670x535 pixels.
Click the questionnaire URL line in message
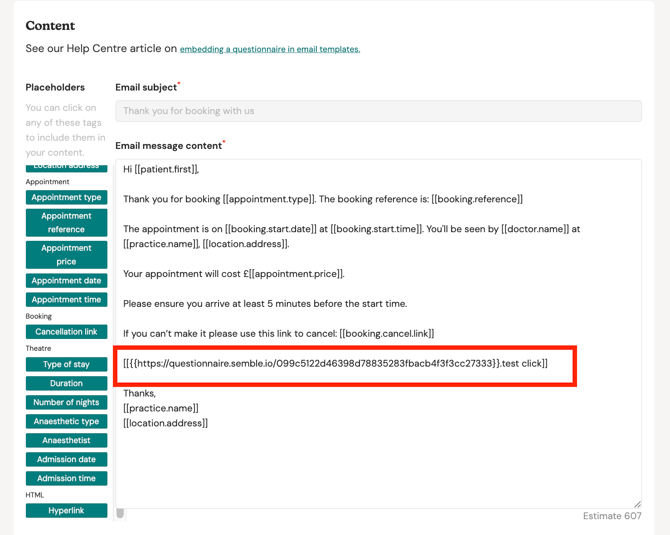(335, 364)
